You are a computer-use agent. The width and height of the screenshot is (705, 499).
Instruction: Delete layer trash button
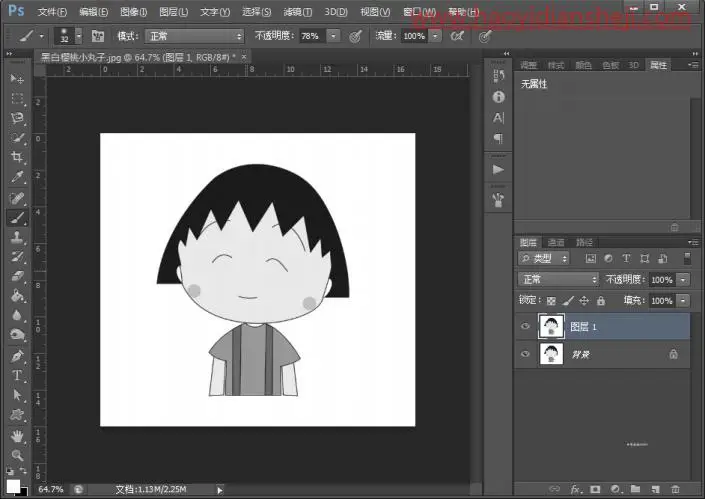point(675,489)
